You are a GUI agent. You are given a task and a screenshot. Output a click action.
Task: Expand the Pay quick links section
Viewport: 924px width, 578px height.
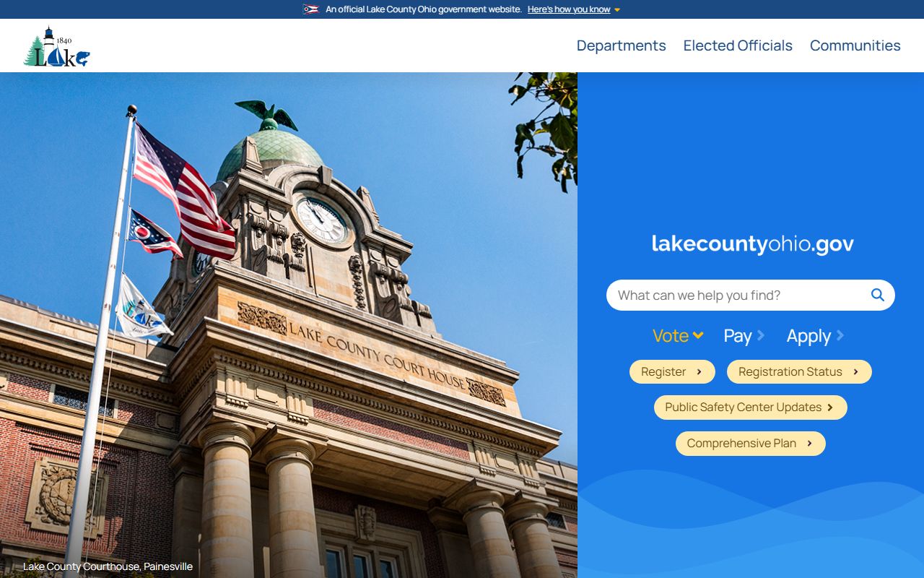(744, 336)
